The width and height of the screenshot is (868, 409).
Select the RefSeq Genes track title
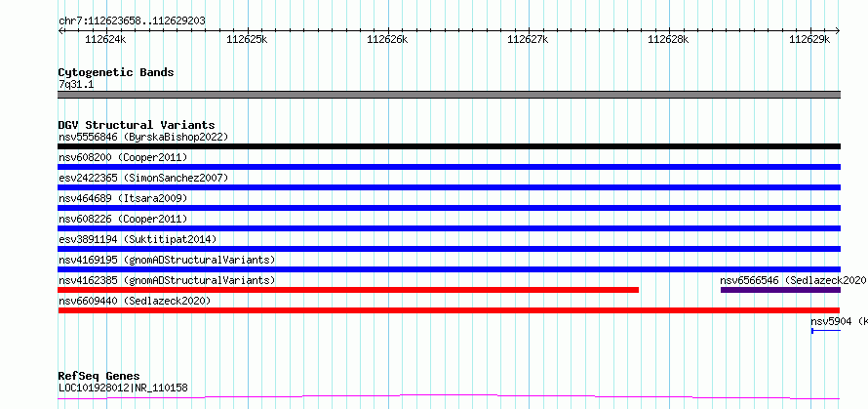(x=99, y=377)
